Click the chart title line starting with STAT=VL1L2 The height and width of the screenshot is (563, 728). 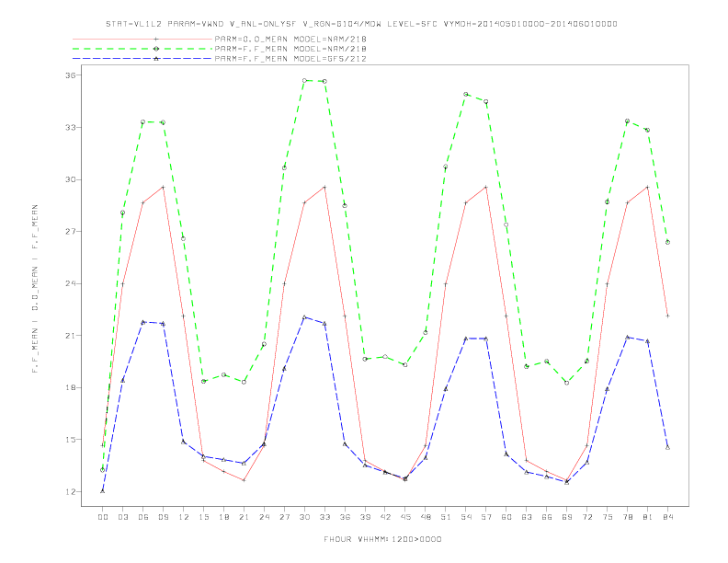point(361,24)
